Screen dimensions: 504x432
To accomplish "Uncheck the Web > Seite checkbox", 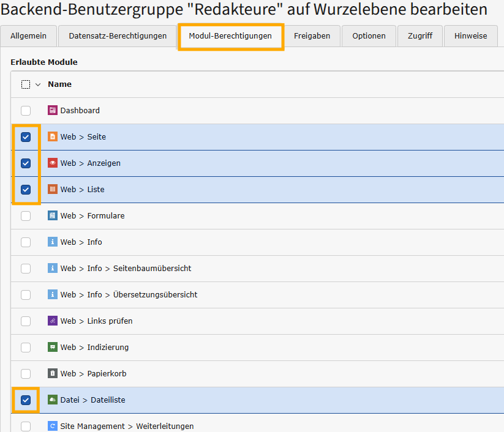I will point(26,137).
